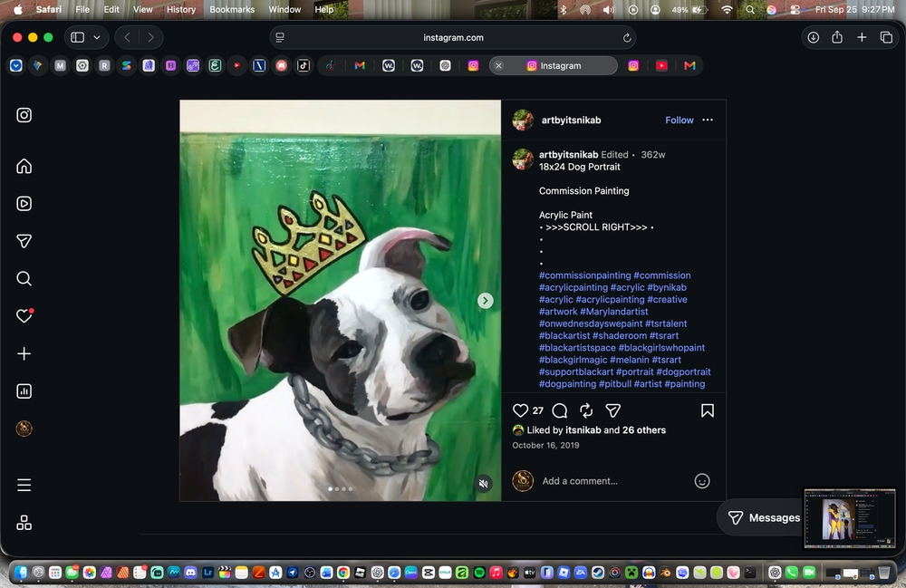View notifications heart icon in sidebar
Viewport: 906px width, 588px height.
24,316
